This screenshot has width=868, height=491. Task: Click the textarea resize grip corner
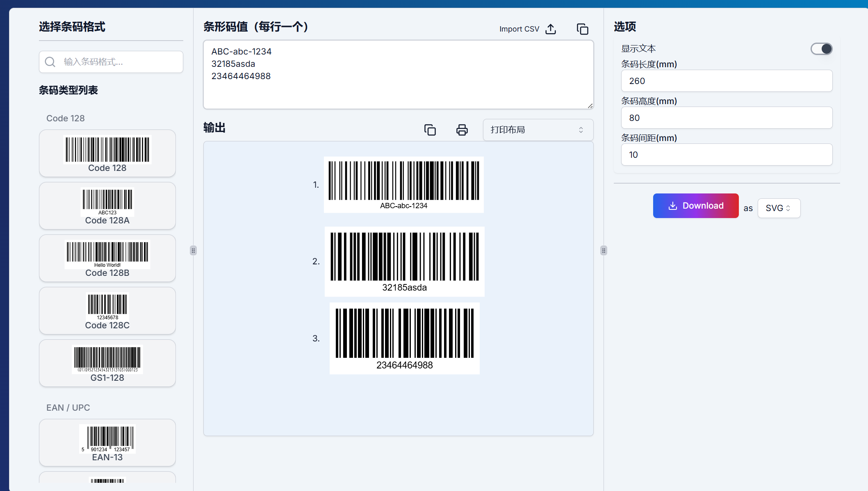[590, 106]
